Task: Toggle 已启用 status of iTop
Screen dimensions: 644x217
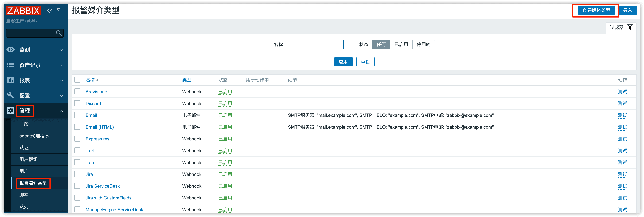Action: tap(225, 162)
